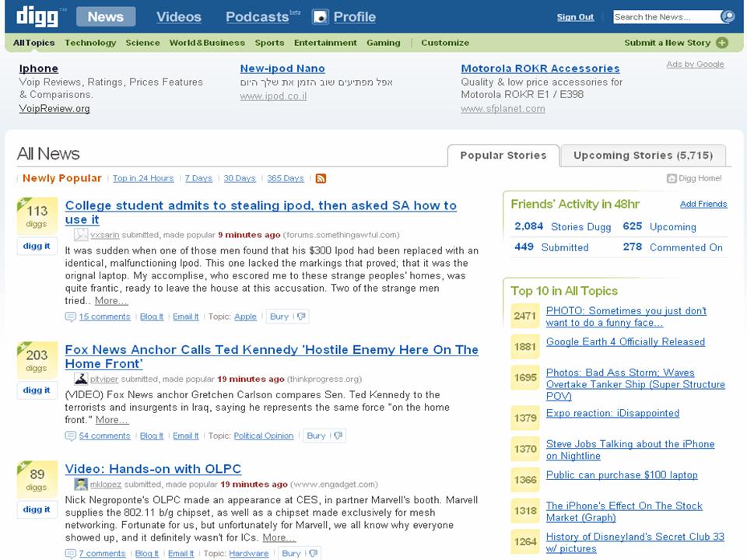This screenshot has height=560, width=747.
Task: Click the green plus Submit Story icon
Action: pos(722,43)
